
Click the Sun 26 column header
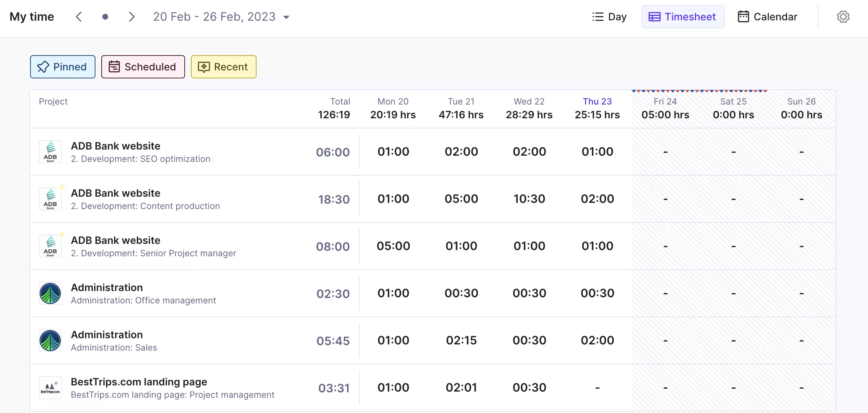coord(802,109)
